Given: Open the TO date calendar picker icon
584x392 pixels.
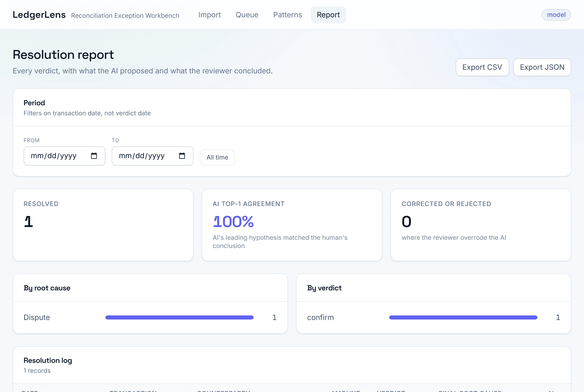Looking at the screenshot, I should click(x=182, y=156).
